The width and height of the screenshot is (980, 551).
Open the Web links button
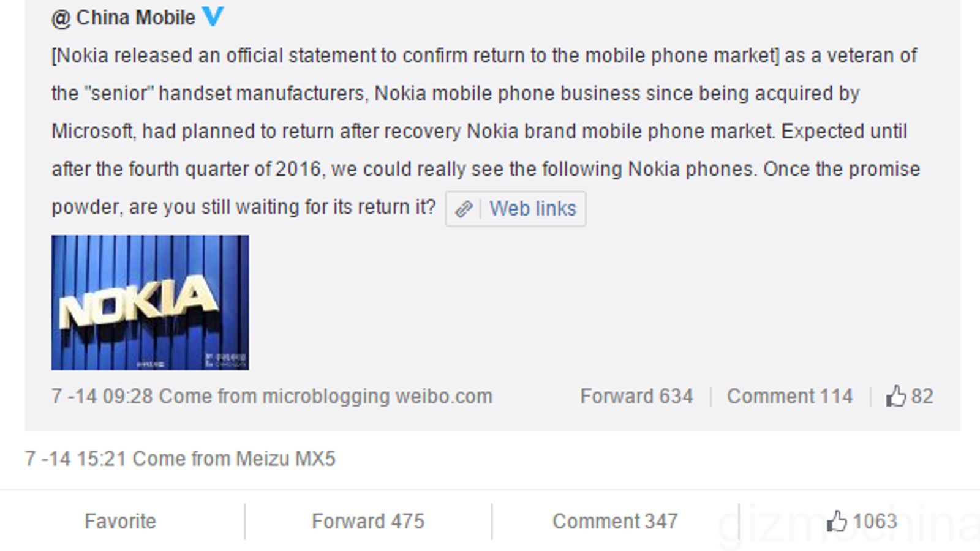(532, 209)
